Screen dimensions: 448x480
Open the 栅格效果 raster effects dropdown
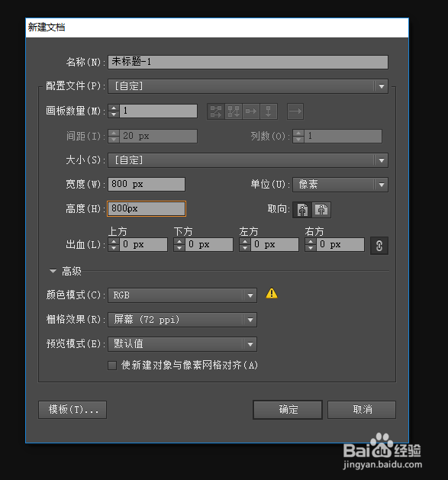(x=182, y=320)
